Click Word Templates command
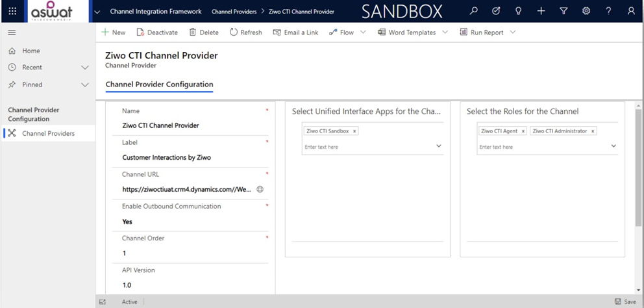The height and width of the screenshot is (308, 644). (x=407, y=32)
